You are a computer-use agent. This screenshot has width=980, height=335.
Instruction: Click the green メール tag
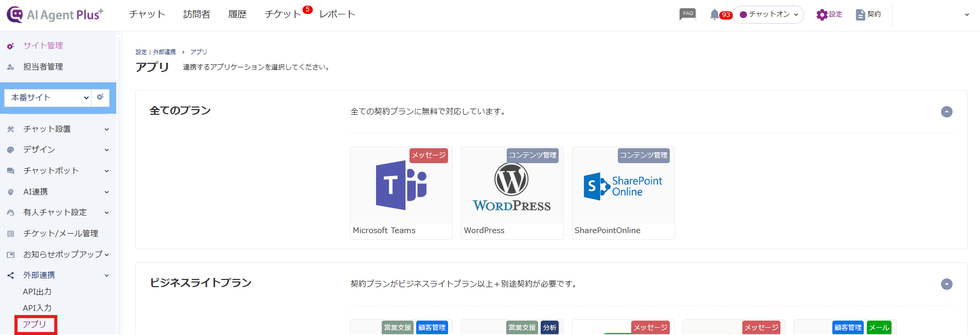coord(879,327)
